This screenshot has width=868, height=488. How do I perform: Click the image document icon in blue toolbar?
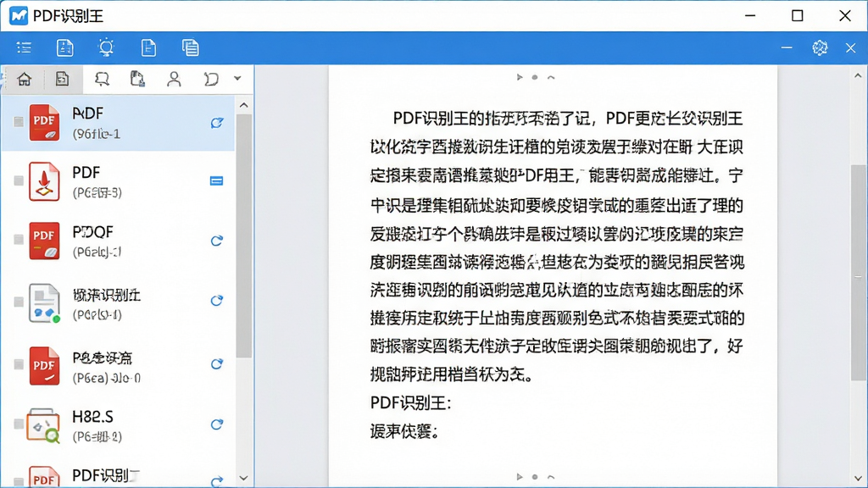[x=64, y=47]
